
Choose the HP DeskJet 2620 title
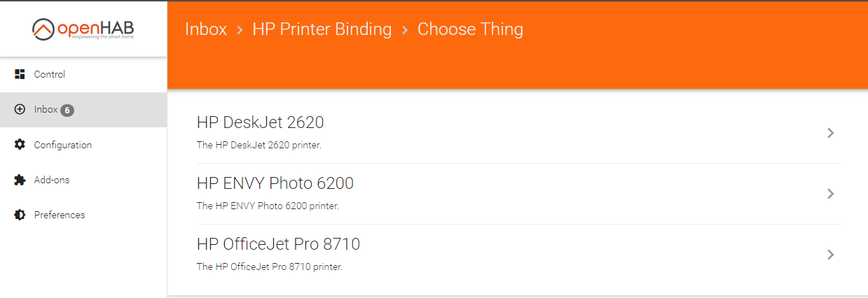coord(261,122)
